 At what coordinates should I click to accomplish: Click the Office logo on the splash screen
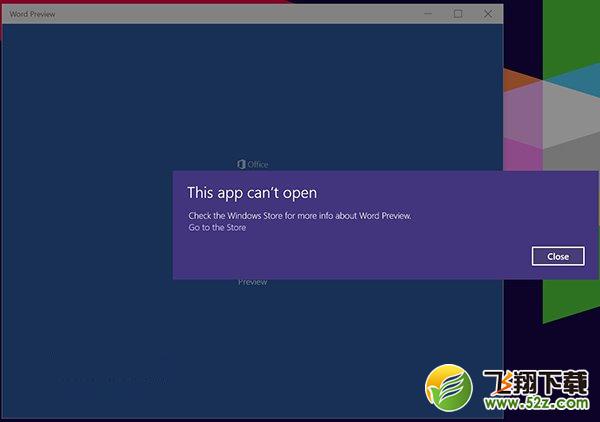click(x=253, y=164)
